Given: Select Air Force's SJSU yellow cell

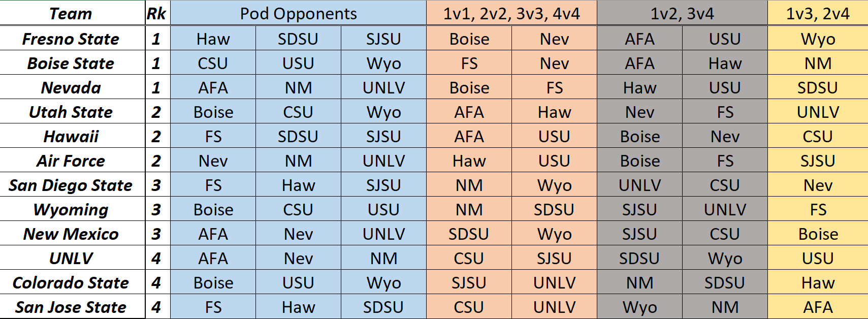Looking at the screenshot, I should coord(818,160).
